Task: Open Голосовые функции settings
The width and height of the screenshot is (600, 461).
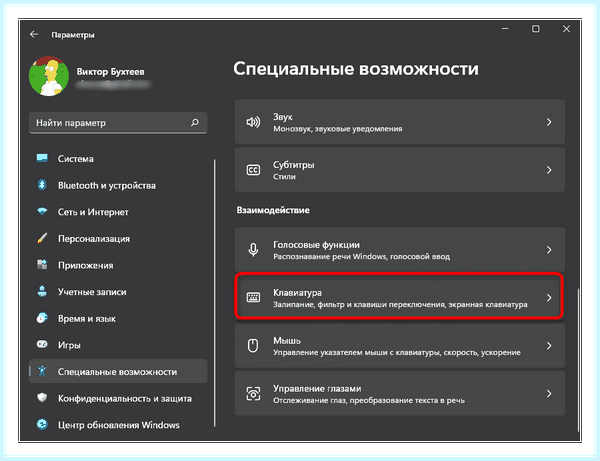Action: point(399,250)
